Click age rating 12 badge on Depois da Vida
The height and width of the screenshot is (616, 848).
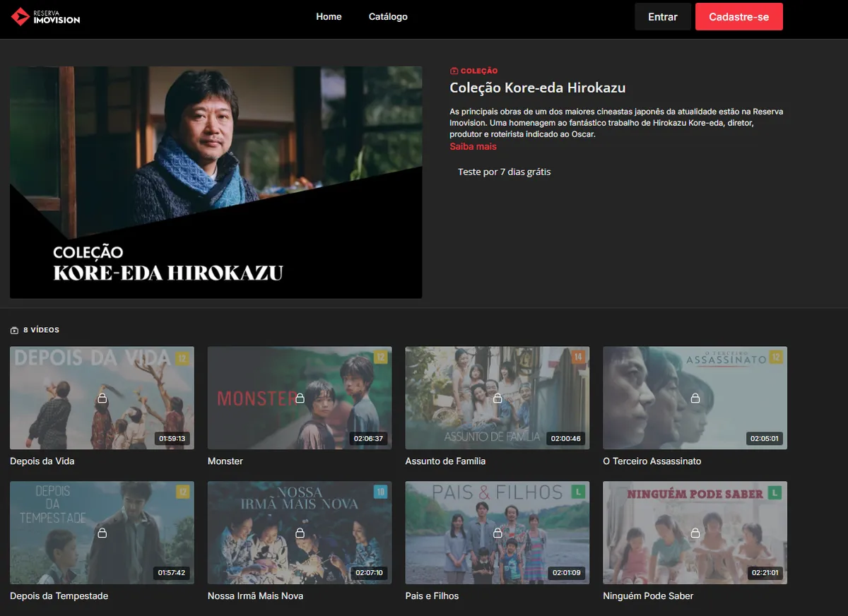[x=183, y=358]
